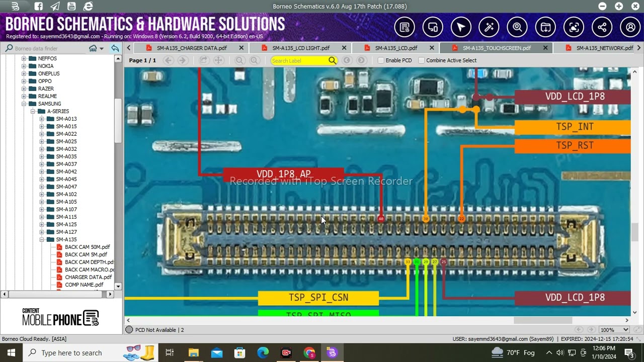Close the SM-A135_LCD LIGHT.pdf tab

344,48
